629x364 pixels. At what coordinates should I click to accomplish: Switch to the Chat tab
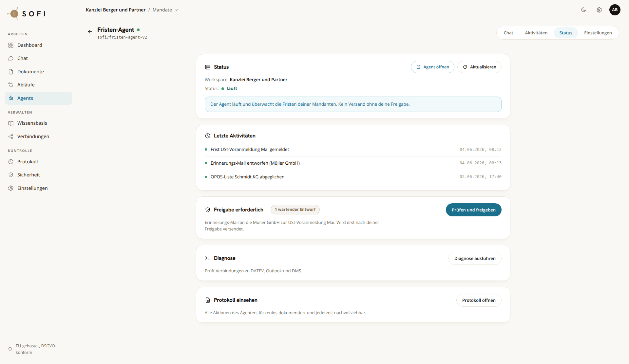pos(508,33)
